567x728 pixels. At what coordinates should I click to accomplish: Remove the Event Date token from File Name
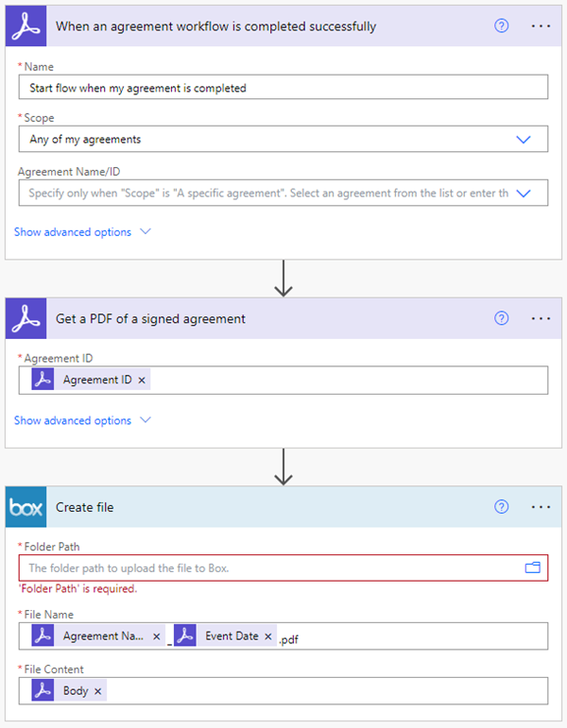pos(267,636)
